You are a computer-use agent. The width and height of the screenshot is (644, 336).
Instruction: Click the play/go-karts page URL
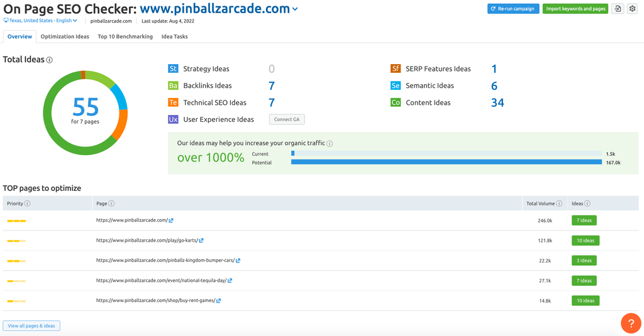(x=147, y=241)
